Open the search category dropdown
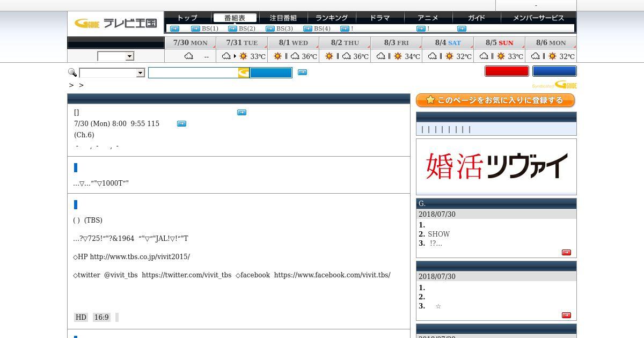 [x=112, y=72]
